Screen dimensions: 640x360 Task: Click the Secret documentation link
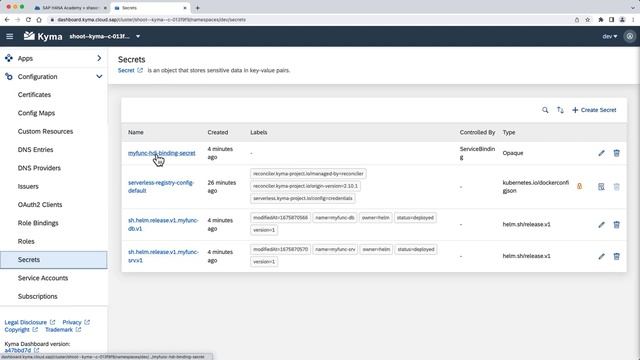(130, 70)
